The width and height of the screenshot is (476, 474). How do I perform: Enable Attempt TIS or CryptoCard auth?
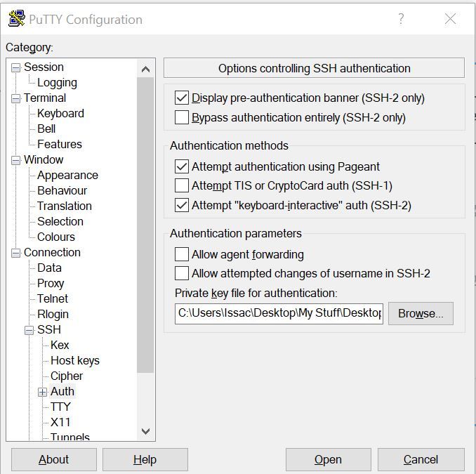tap(182, 185)
